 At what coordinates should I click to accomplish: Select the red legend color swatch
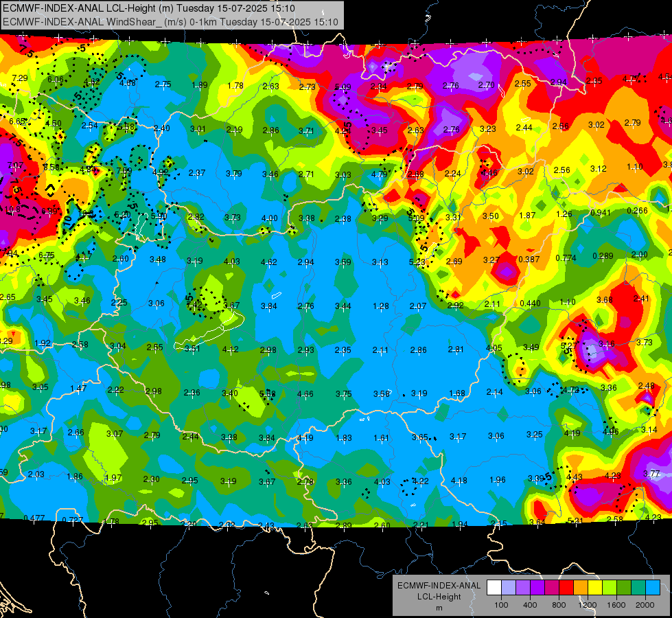pyautogui.click(x=566, y=588)
